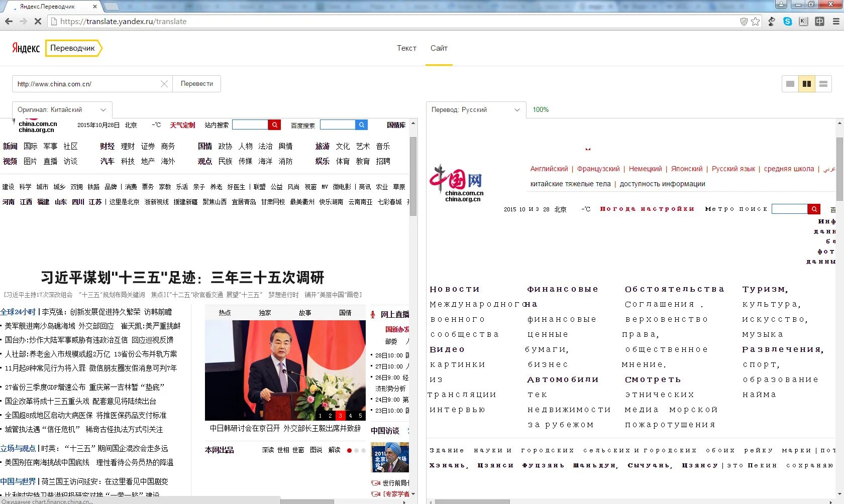Open the Chrome hamburger menu
The height and width of the screenshot is (504, 844).
click(x=836, y=22)
